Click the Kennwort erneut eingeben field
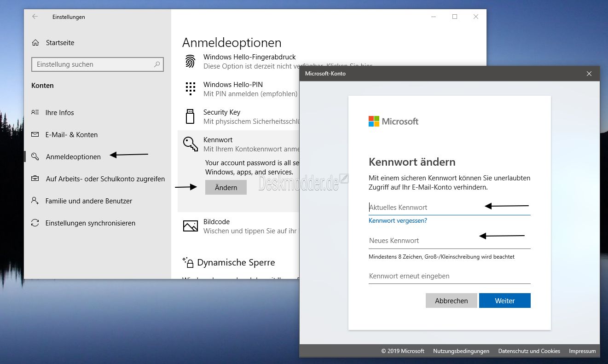Image resolution: width=608 pixels, height=364 pixels. [x=450, y=276]
